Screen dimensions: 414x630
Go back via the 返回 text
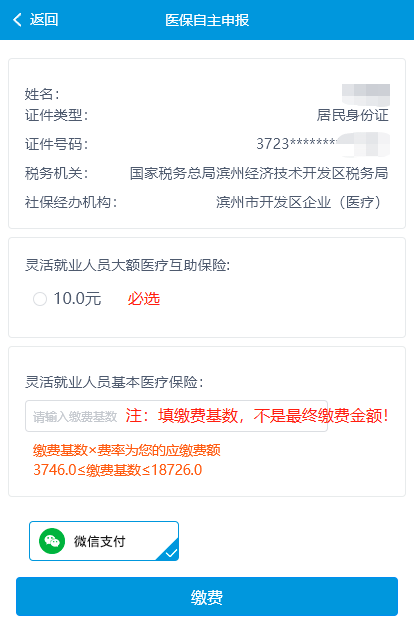44,20
